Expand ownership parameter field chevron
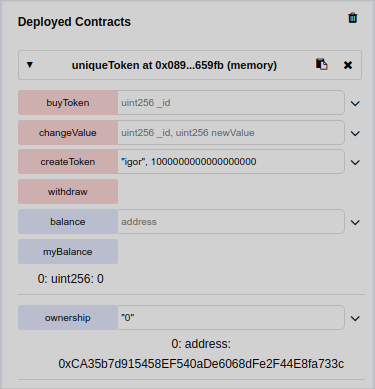 (x=355, y=318)
